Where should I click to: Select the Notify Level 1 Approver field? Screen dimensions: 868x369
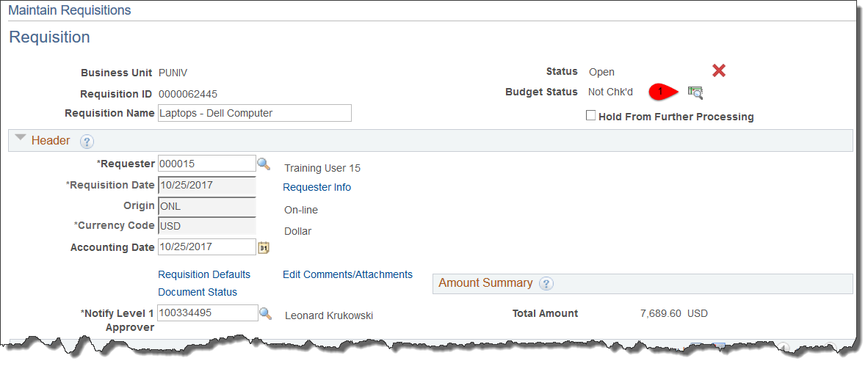(208, 313)
